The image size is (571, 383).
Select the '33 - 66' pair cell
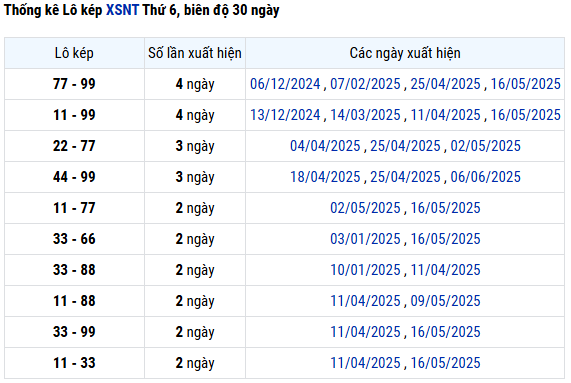click(74, 239)
